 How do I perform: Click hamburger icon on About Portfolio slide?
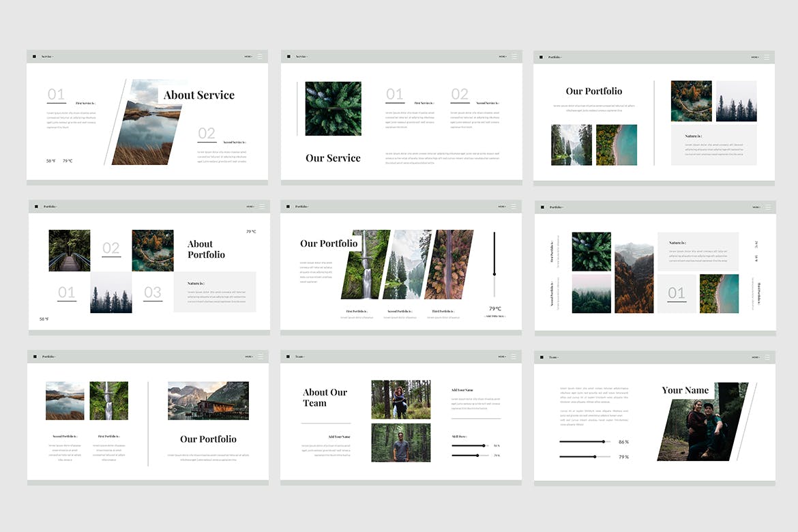[x=261, y=207]
